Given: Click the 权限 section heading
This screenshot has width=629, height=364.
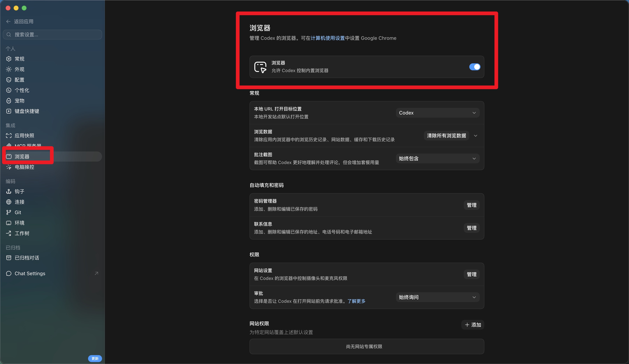Looking at the screenshot, I should [x=254, y=255].
